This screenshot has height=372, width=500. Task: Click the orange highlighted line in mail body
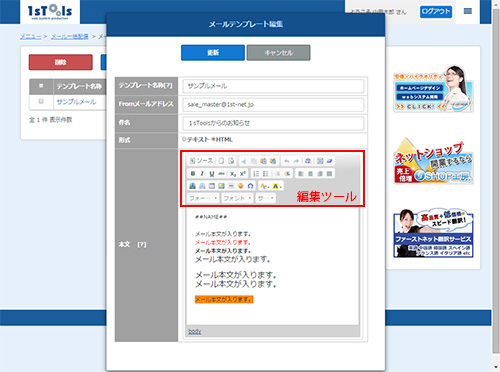click(224, 299)
